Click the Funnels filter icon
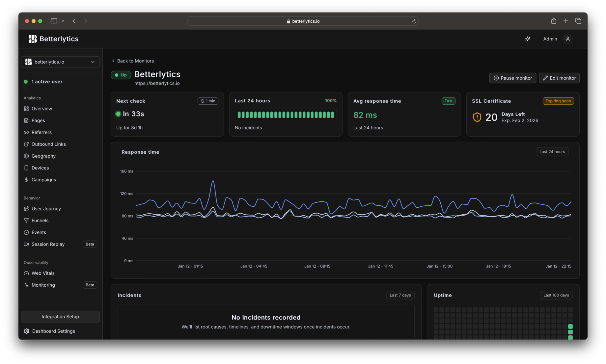Screen dimensions: 606x364 coord(26,221)
